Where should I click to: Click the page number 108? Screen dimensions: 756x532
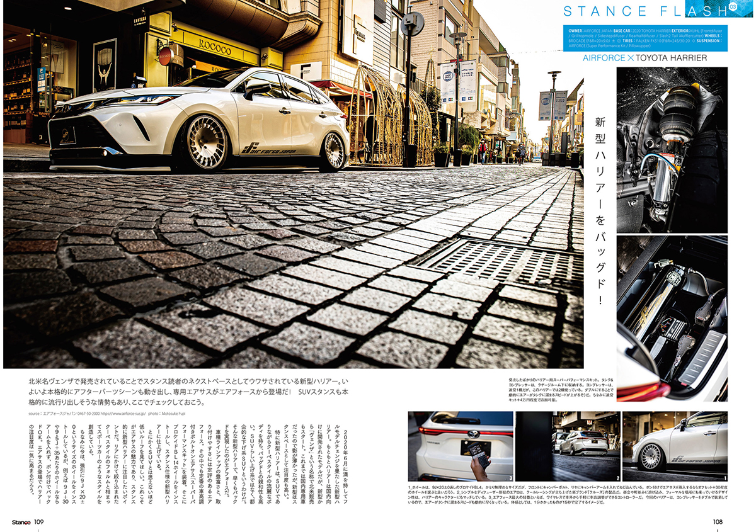click(717, 521)
